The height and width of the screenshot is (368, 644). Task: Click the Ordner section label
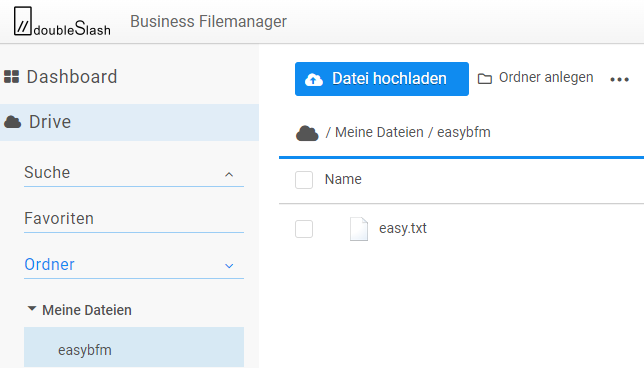click(x=49, y=264)
